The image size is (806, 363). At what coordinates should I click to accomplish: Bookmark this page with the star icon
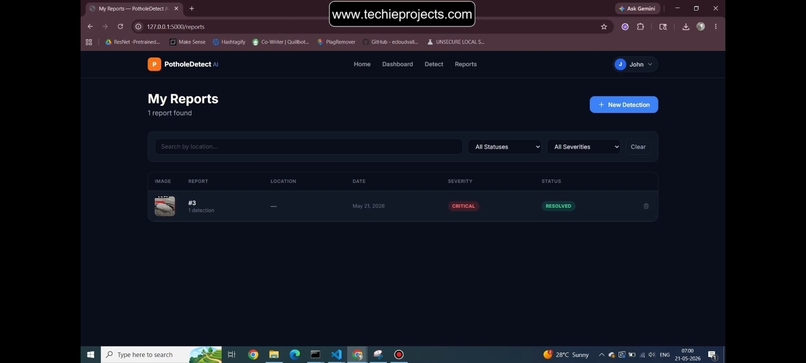(x=604, y=27)
